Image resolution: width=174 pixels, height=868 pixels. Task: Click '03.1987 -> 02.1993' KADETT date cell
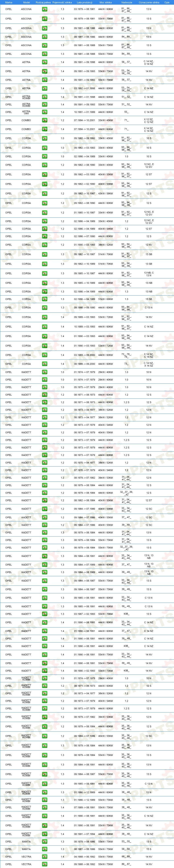click(85, 614)
